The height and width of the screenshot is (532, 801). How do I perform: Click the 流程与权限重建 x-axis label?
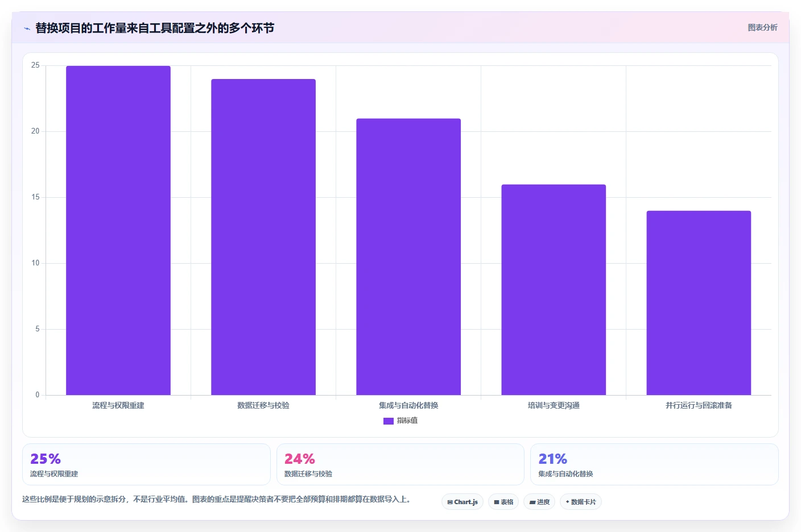pos(118,405)
